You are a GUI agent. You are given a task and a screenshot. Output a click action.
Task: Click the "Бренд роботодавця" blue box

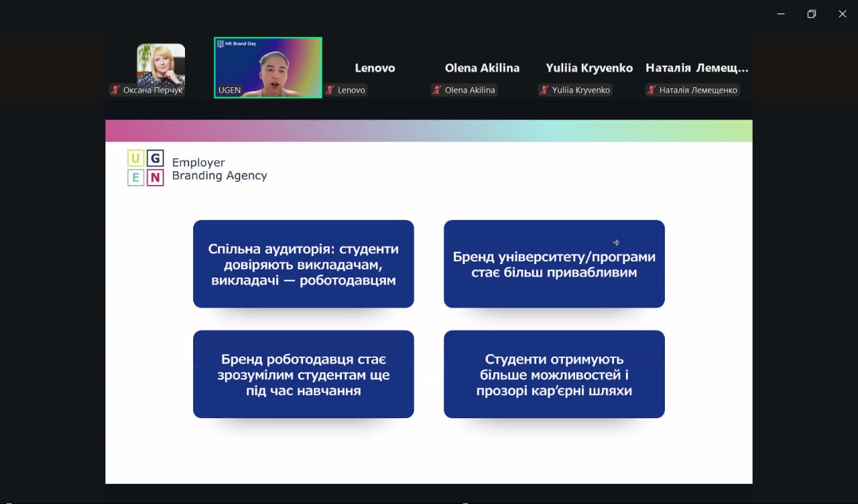point(303,374)
